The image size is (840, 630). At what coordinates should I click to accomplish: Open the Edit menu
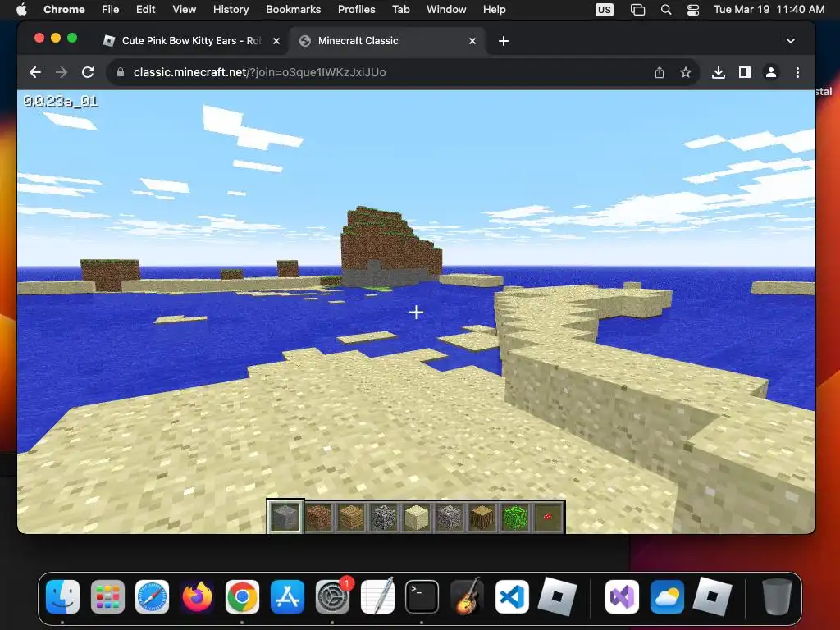[145, 10]
